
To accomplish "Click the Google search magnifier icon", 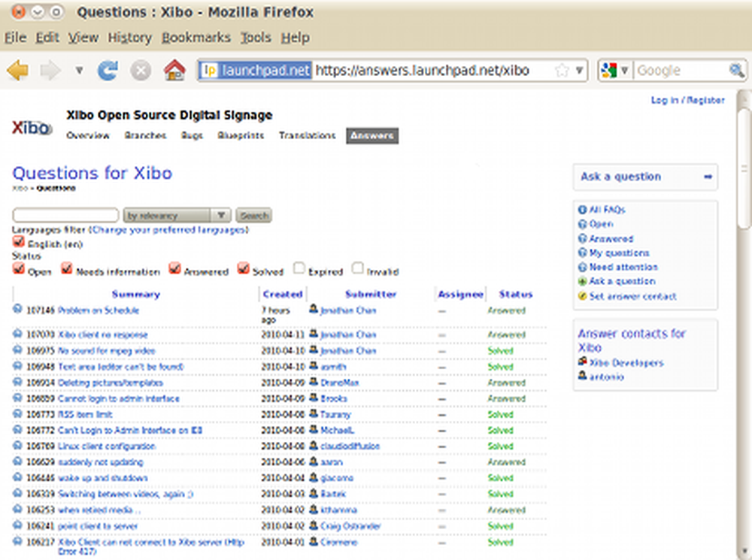I will (736, 71).
